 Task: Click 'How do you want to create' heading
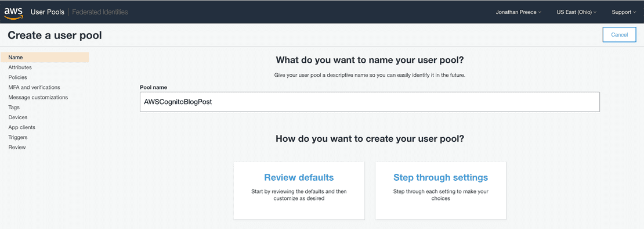pos(370,138)
